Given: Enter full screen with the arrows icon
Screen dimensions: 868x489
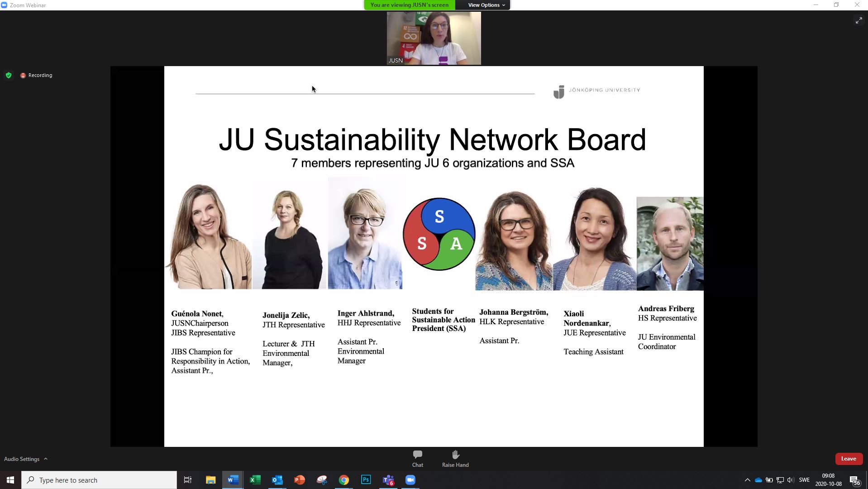Looking at the screenshot, I should click(858, 20).
